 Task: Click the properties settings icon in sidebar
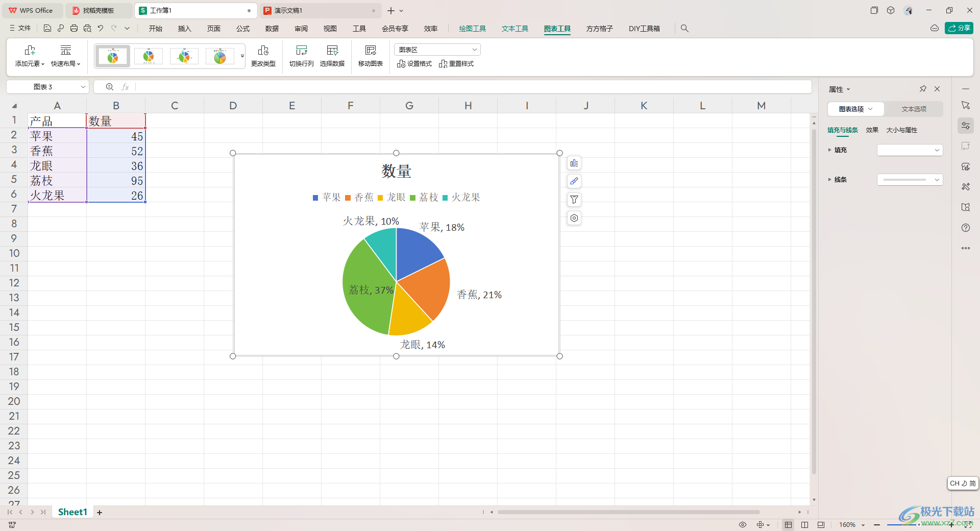[x=966, y=126]
